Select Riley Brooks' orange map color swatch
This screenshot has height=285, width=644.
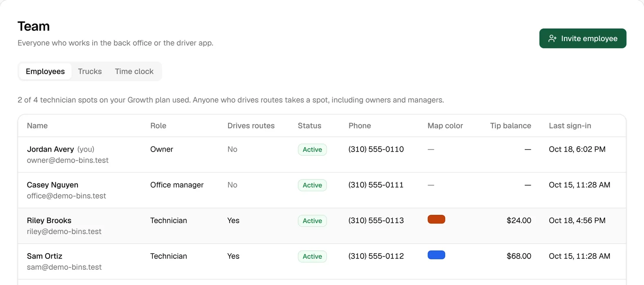click(x=436, y=219)
